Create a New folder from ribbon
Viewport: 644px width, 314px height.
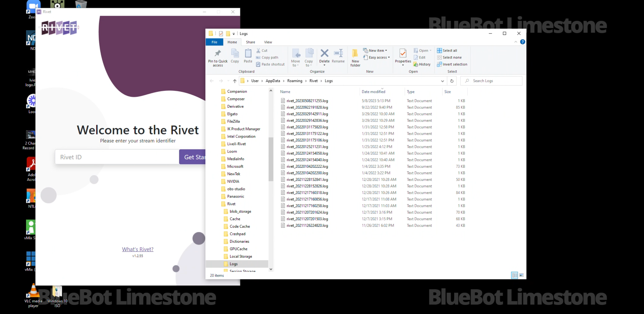(355, 57)
